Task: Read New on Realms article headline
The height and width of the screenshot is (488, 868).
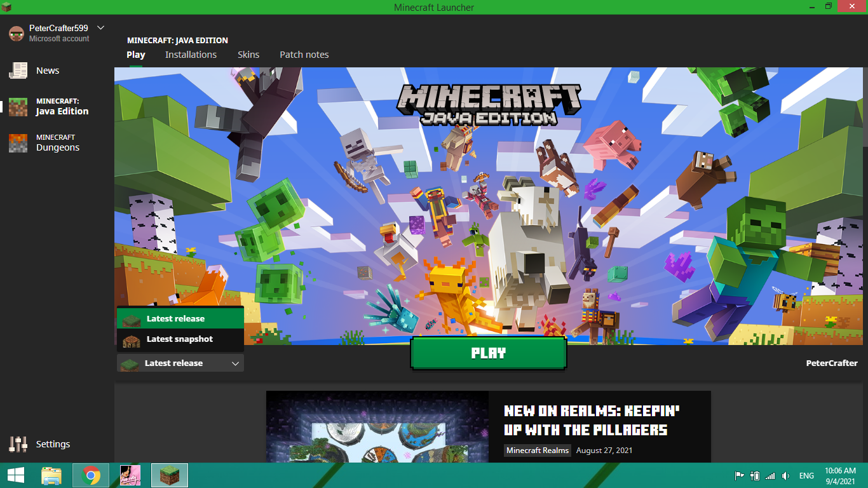Action: tap(592, 421)
